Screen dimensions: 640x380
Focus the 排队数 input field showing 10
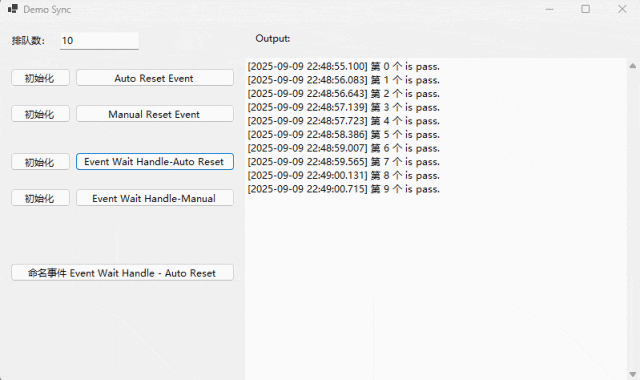coord(99,41)
